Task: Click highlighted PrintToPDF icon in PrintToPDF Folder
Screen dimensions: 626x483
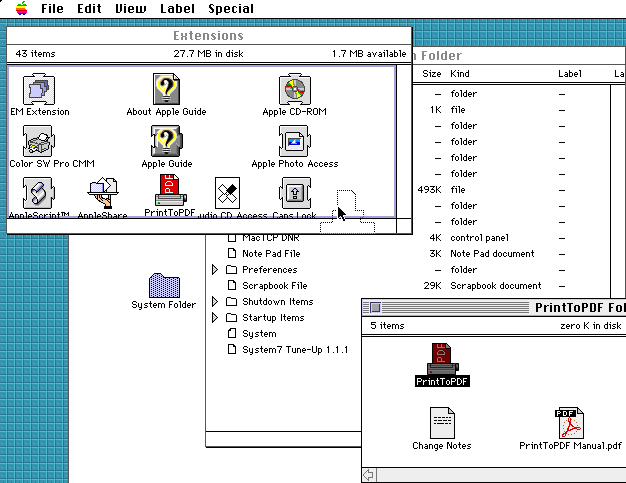Action: tap(442, 359)
